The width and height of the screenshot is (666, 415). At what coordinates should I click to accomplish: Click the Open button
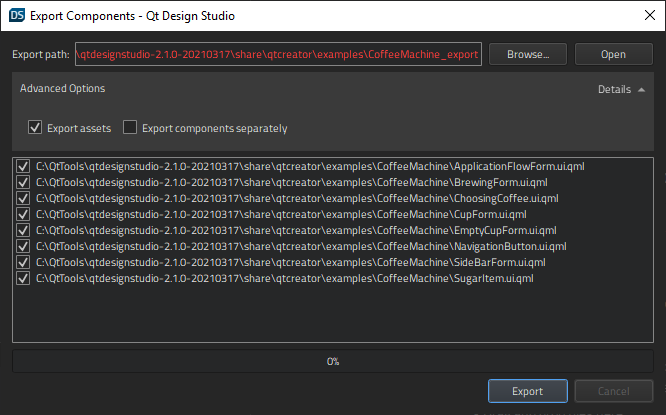[613, 54]
